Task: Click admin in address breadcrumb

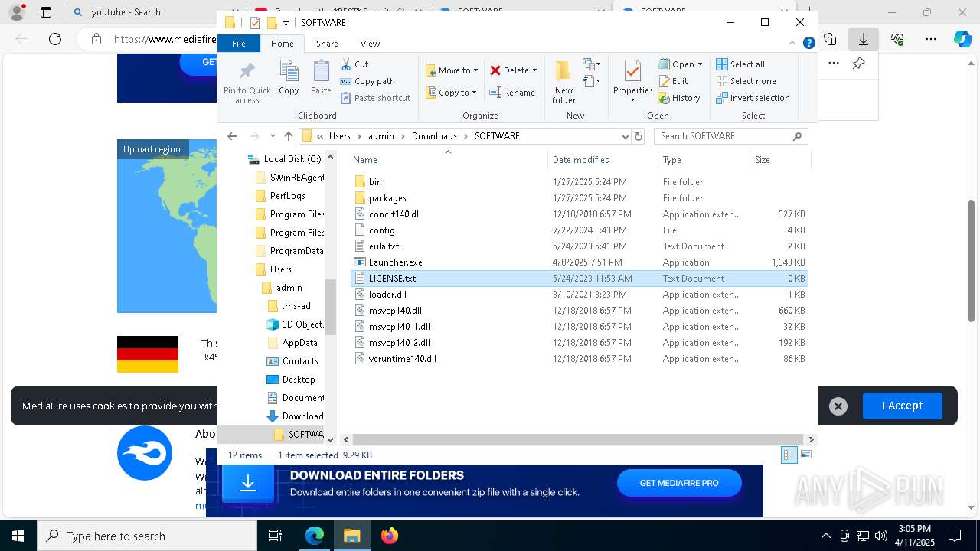Action: click(x=381, y=136)
